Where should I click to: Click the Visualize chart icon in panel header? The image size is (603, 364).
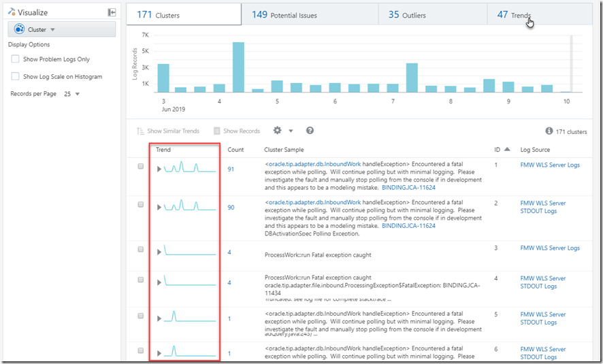click(x=12, y=12)
